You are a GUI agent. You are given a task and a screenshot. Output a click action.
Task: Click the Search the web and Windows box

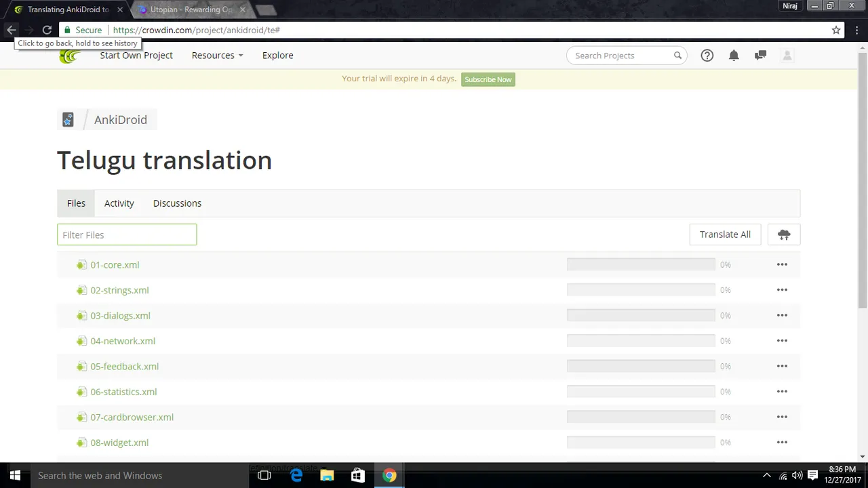coord(139,476)
